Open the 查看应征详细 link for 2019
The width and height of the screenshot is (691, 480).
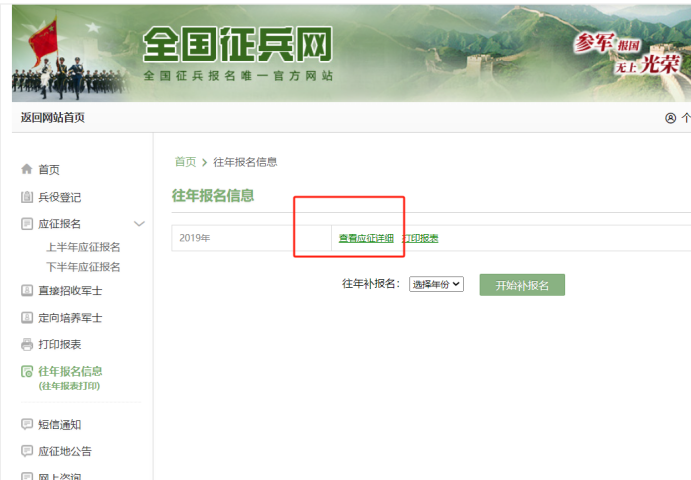click(x=366, y=238)
